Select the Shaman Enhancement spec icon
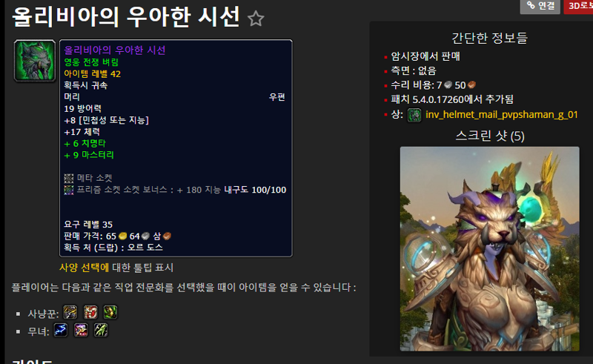Screen dimensions: 593x364 point(81,331)
